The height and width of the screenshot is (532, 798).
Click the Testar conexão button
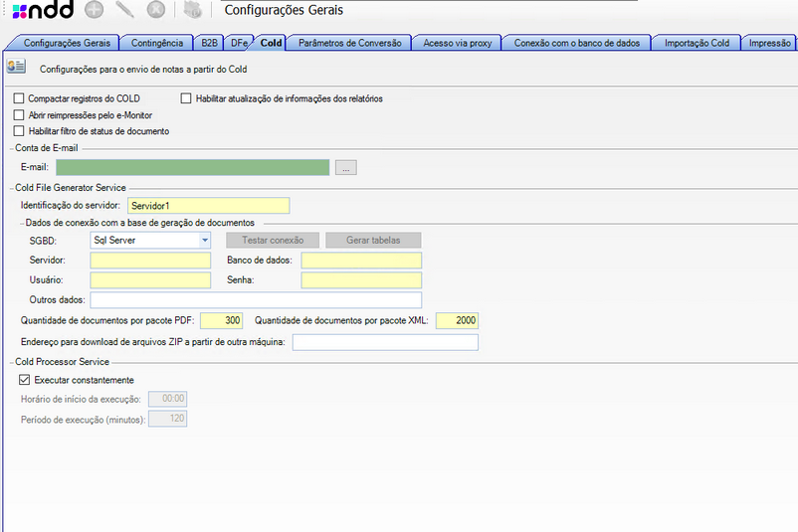click(273, 240)
